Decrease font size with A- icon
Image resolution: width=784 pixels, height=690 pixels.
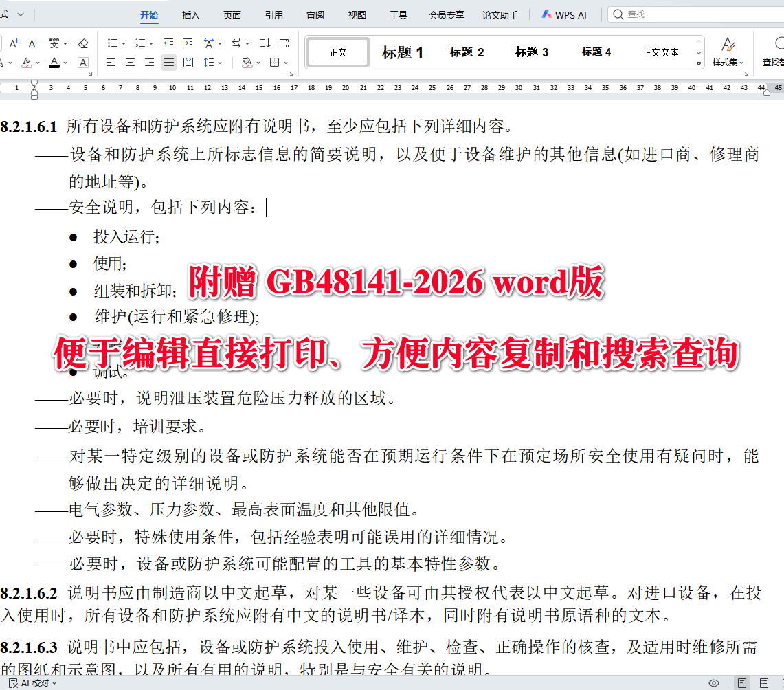(x=33, y=43)
